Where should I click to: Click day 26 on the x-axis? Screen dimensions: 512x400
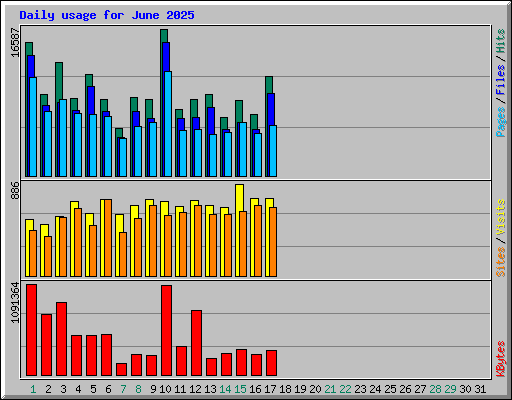(405, 389)
